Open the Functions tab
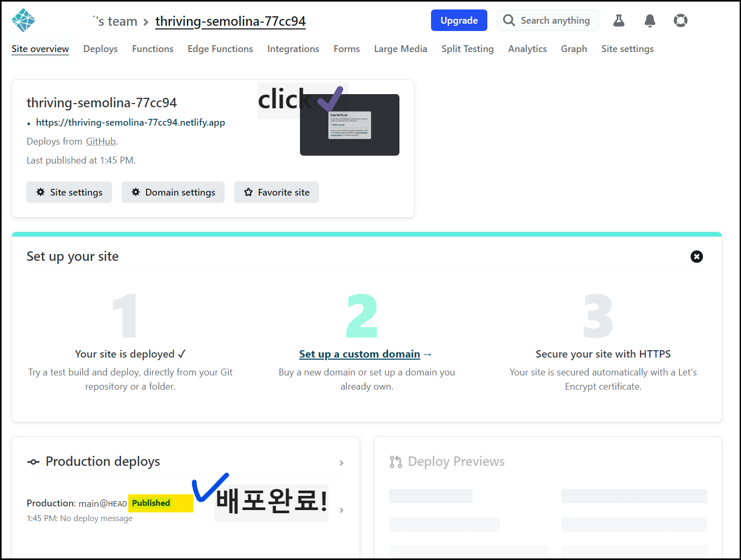This screenshot has width=741, height=560. (x=153, y=49)
